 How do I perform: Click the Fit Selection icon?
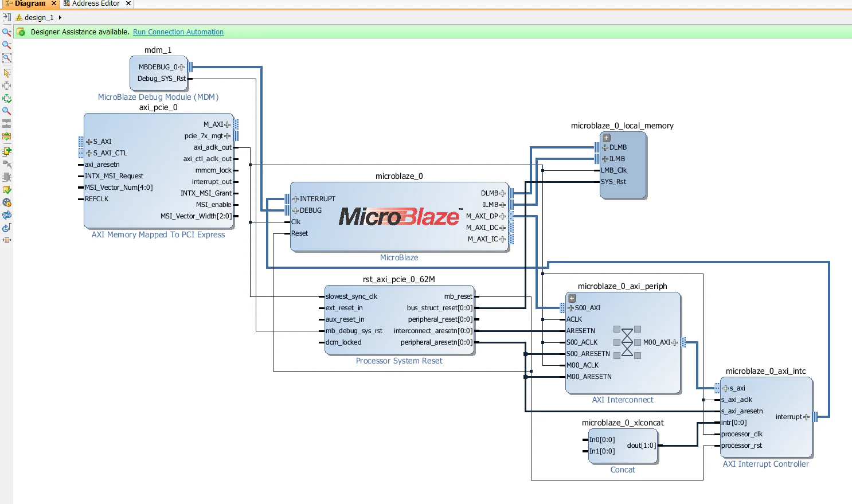(6, 85)
